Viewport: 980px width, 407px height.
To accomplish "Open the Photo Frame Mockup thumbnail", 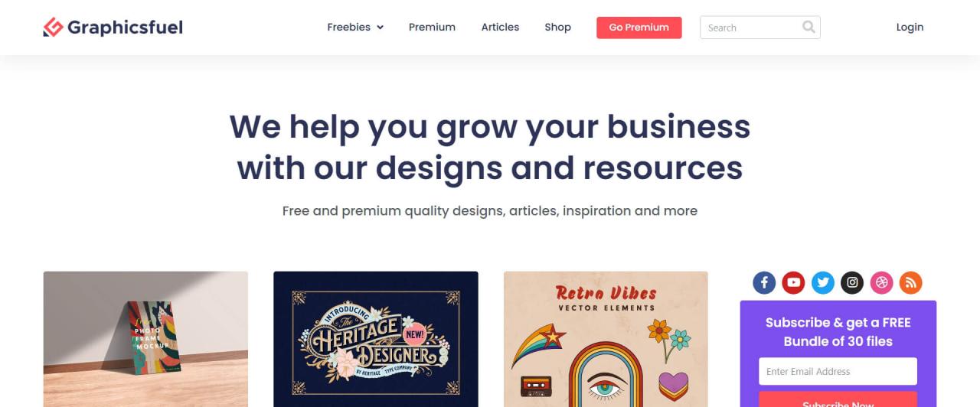I will (x=145, y=339).
